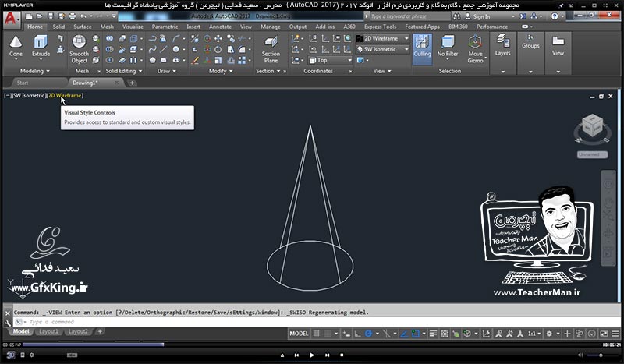Toggle ortho mode in status bar

coord(357,334)
